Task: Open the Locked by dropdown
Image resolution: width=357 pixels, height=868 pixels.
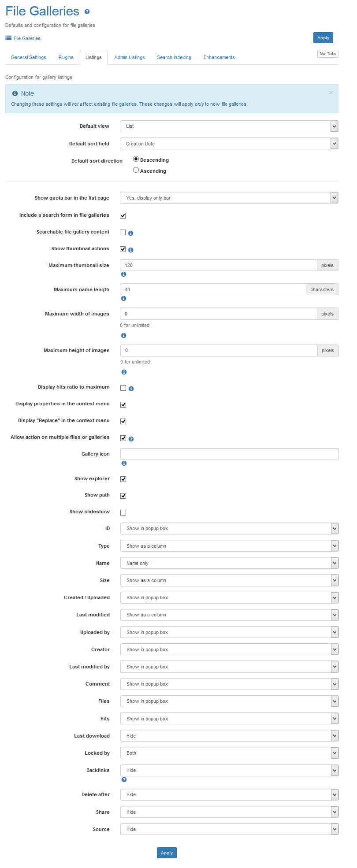Action: point(229,753)
